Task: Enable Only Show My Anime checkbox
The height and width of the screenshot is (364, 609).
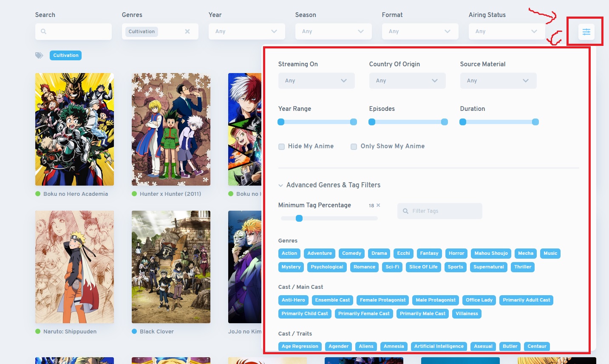Action: tap(354, 147)
